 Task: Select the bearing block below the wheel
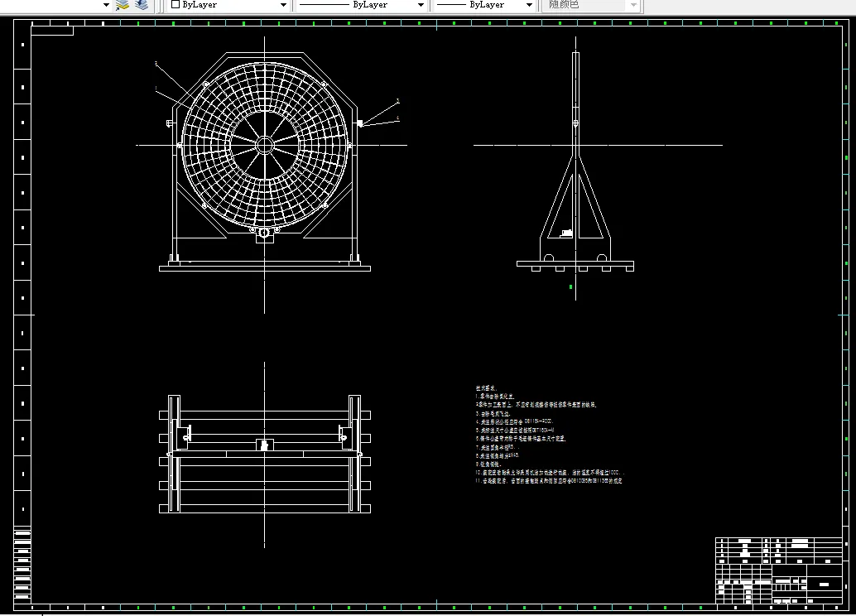[265, 235]
